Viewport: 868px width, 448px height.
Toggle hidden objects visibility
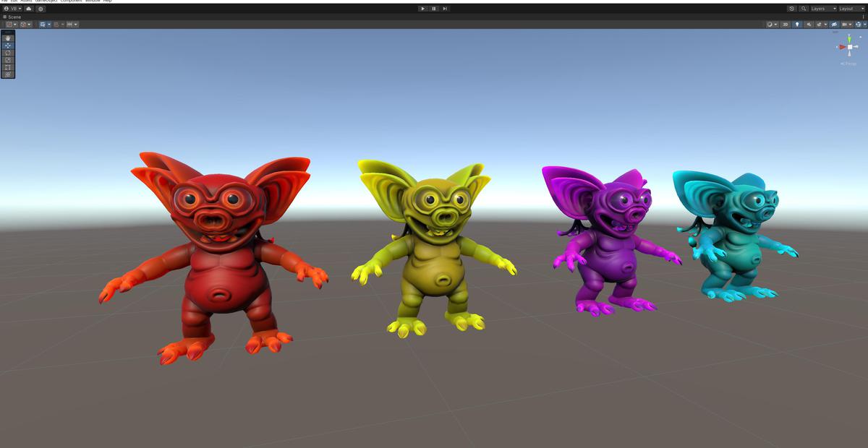pyautogui.click(x=834, y=25)
